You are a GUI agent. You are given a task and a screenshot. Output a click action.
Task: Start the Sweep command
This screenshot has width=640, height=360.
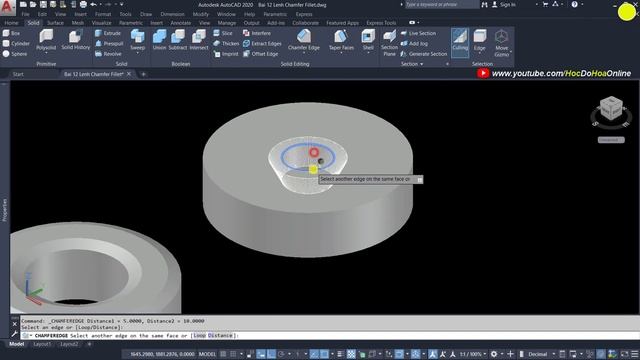tap(138, 40)
